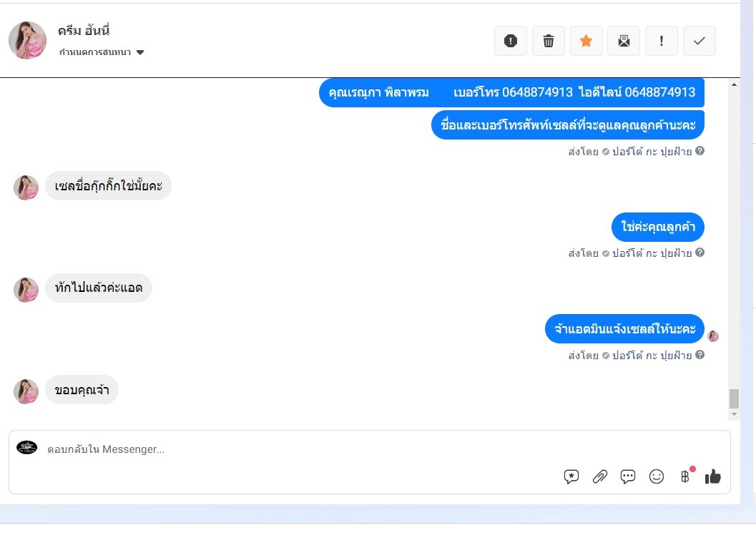Screen dimensions: 756x538
Task: Mark conversation unread with envelope icon
Action: (624, 41)
